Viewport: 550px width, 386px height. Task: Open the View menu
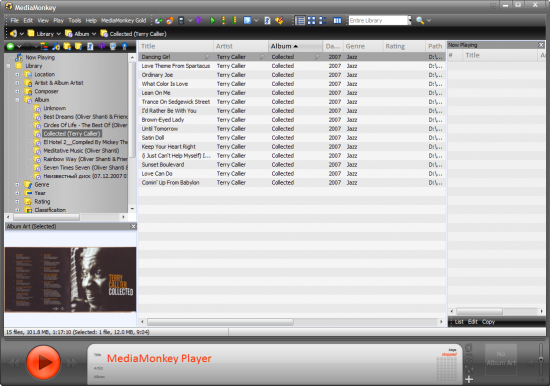click(x=43, y=21)
